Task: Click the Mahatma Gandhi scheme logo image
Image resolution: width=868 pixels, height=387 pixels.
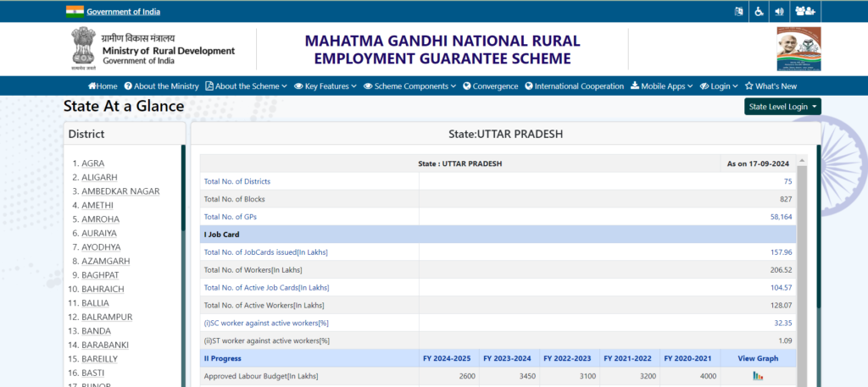Action: tap(798, 48)
